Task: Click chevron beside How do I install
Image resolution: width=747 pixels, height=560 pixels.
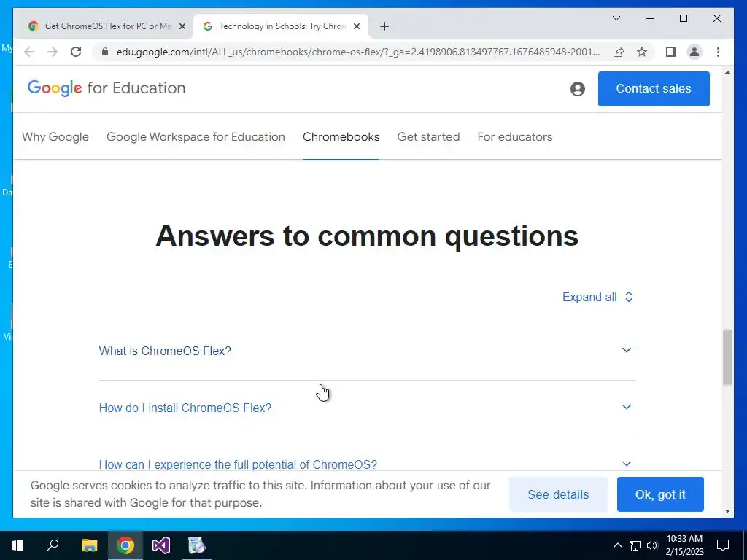Action: [627, 407]
